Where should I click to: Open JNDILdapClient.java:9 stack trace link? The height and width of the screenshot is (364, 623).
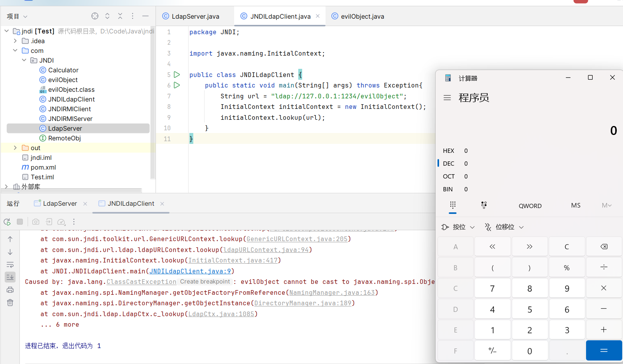pyautogui.click(x=190, y=271)
